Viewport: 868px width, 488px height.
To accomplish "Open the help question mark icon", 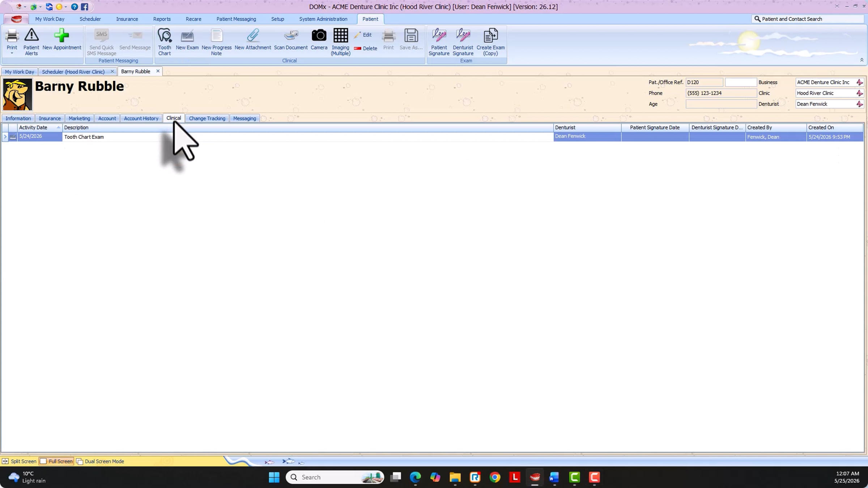I will (75, 7).
